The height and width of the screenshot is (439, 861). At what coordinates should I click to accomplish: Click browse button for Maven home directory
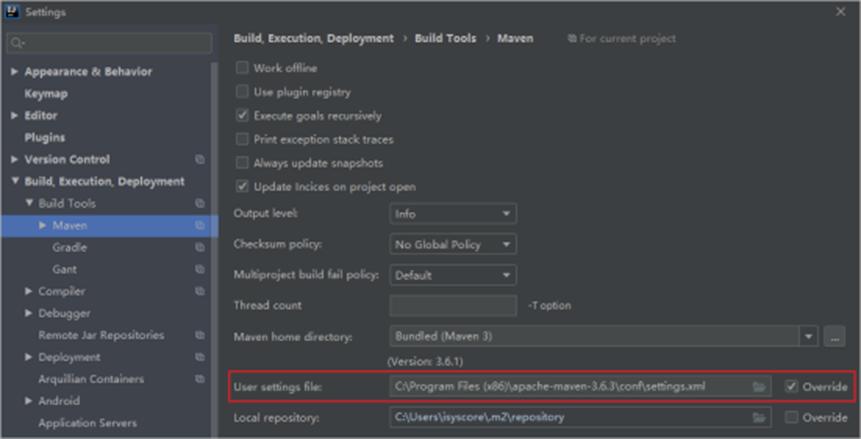(x=835, y=337)
